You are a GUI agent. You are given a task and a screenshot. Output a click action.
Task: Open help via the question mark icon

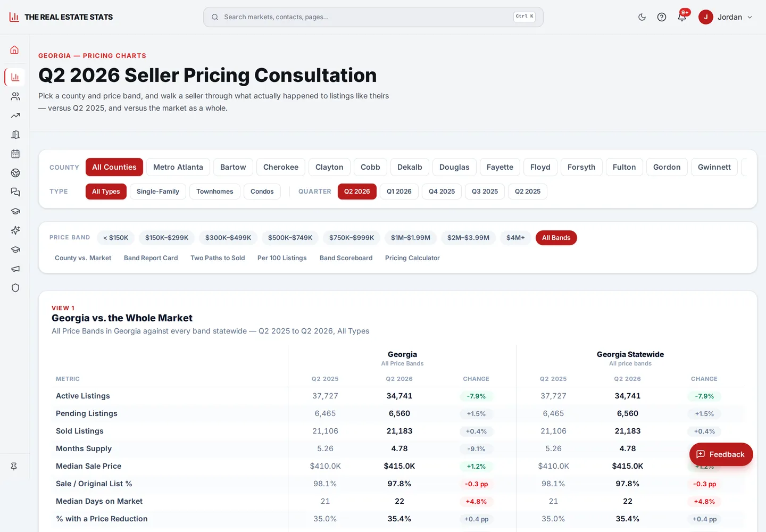[x=662, y=17]
